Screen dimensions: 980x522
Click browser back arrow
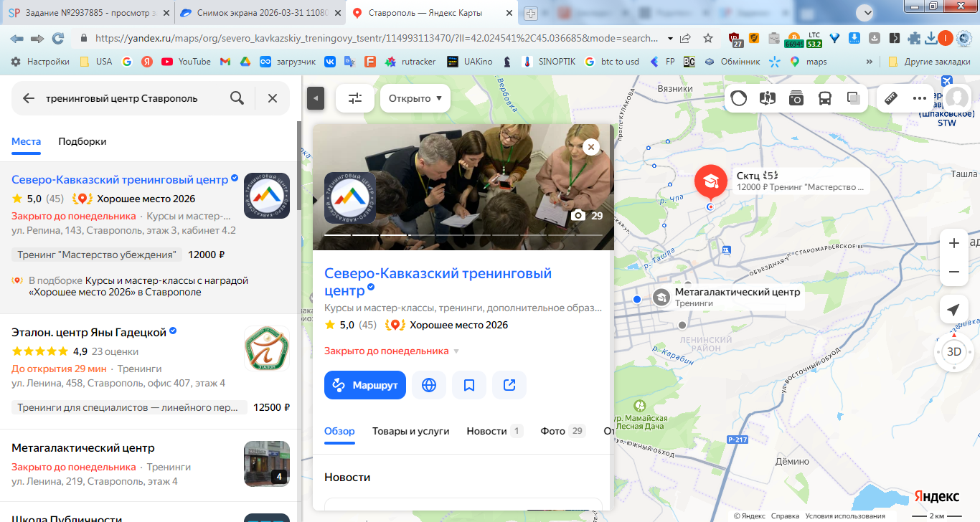coord(17,39)
